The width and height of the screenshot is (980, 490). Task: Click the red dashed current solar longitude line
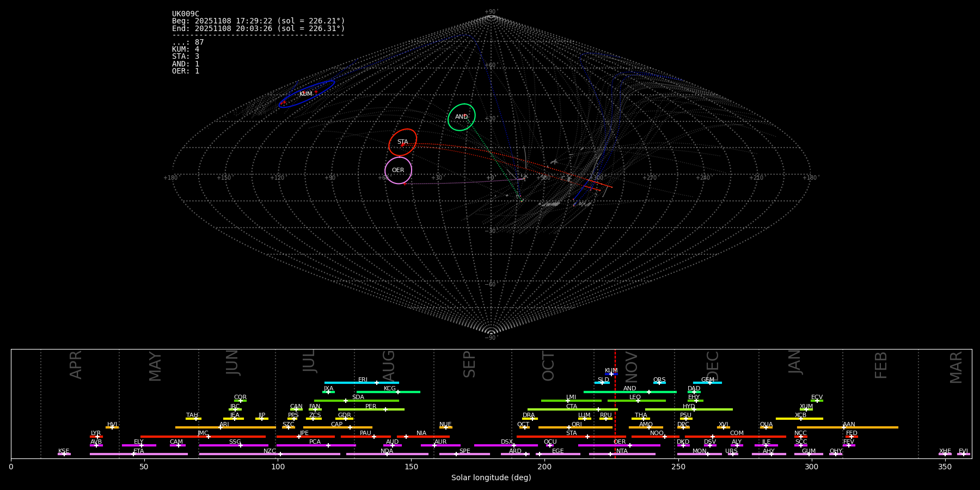615,403
